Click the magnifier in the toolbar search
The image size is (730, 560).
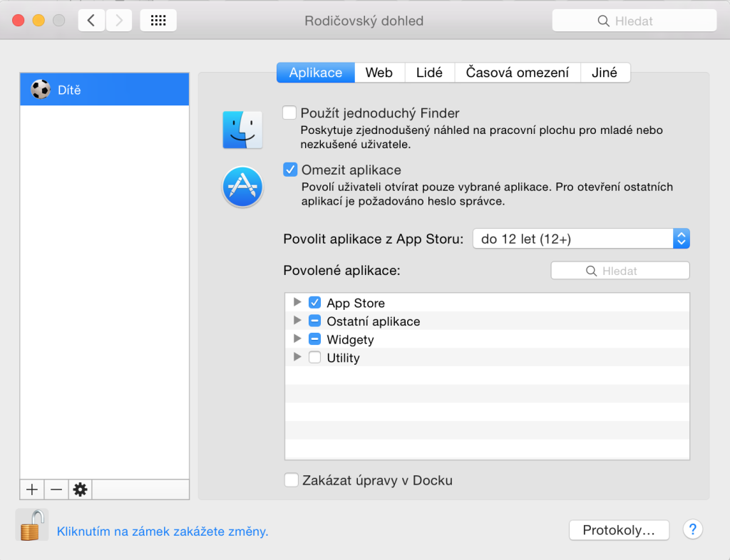[603, 21]
